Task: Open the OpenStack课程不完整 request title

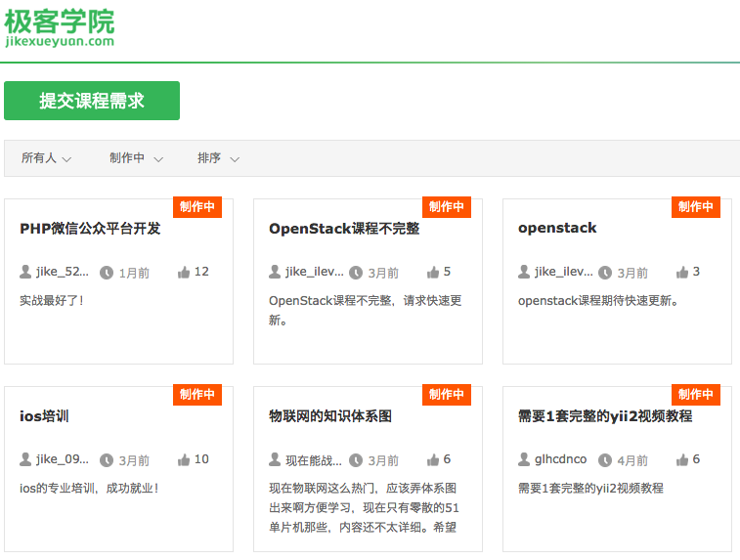Action: 344,229
